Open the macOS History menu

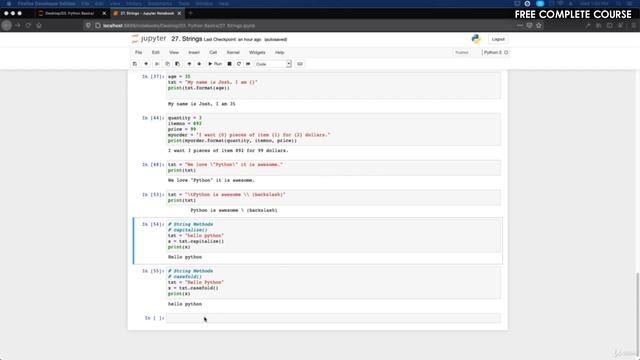133,3
